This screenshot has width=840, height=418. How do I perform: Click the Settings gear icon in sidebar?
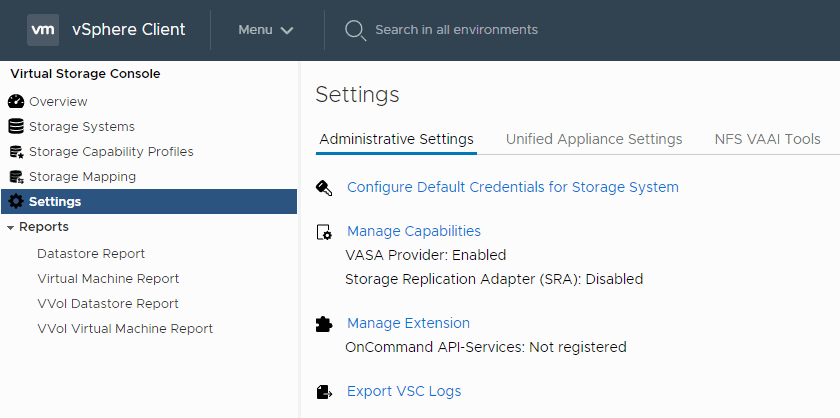click(x=15, y=202)
